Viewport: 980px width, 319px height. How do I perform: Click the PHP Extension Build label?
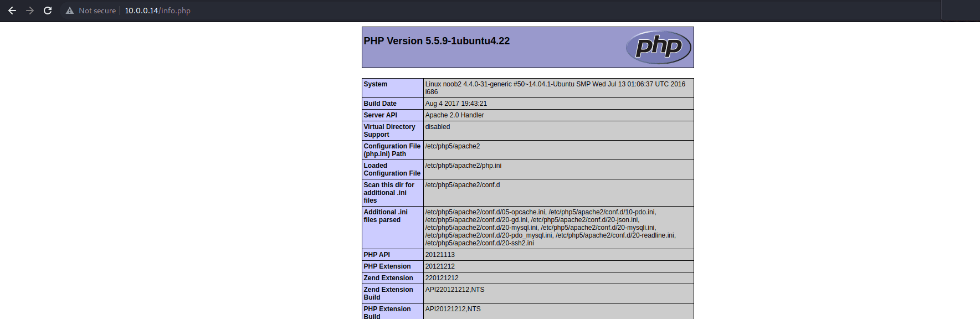click(387, 313)
